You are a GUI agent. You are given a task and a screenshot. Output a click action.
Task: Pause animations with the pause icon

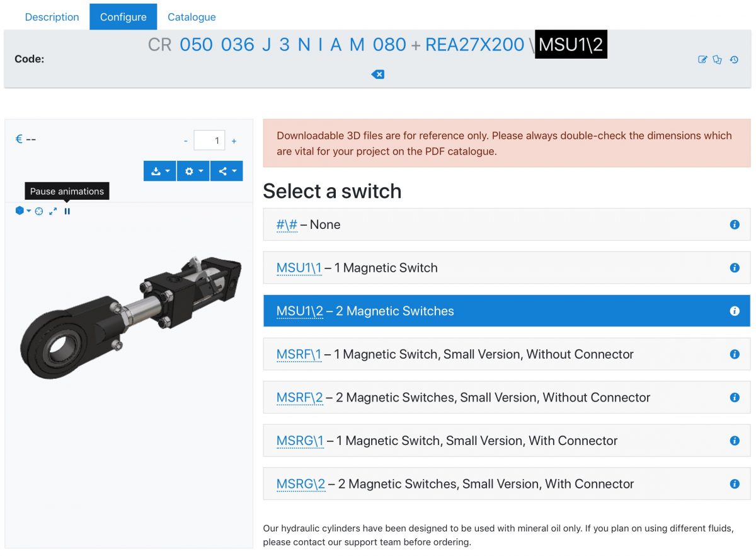67,211
